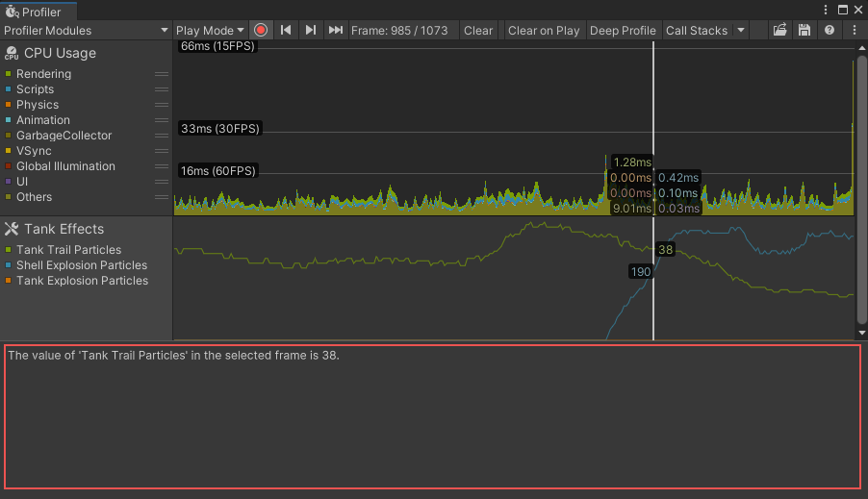Screen dimensions: 868x499
Task: Enable Deep Profile button
Action: [623, 31]
